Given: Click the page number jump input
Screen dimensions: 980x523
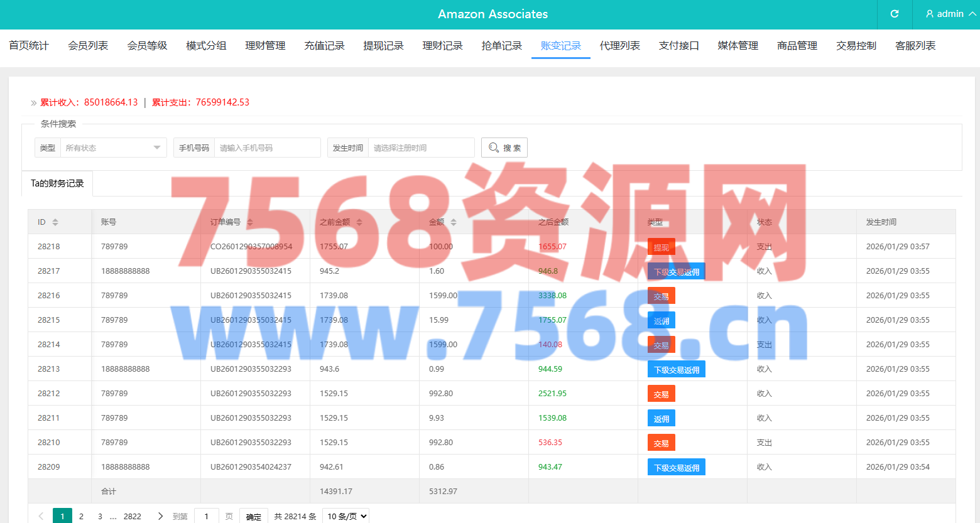Looking at the screenshot, I should 207,516.
